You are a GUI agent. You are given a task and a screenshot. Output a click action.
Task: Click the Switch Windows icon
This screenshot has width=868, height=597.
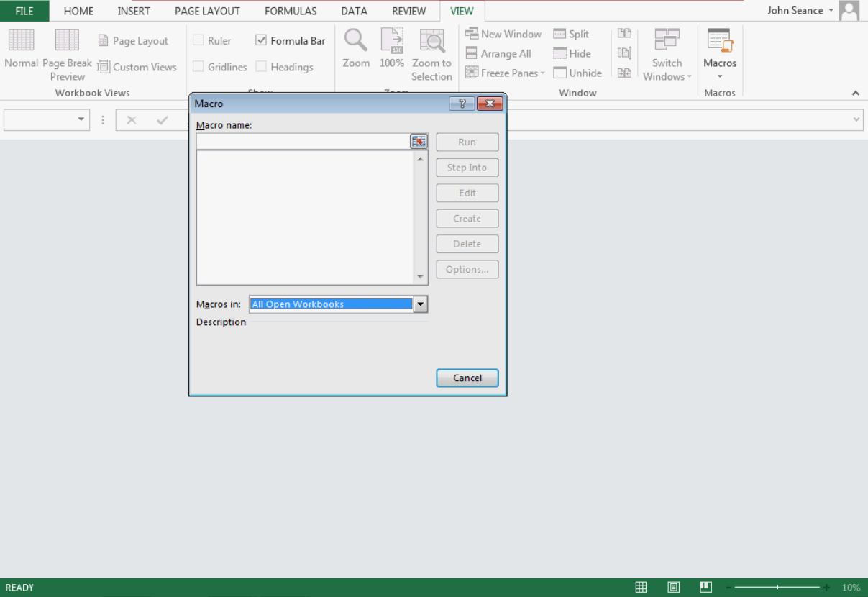[x=667, y=40]
